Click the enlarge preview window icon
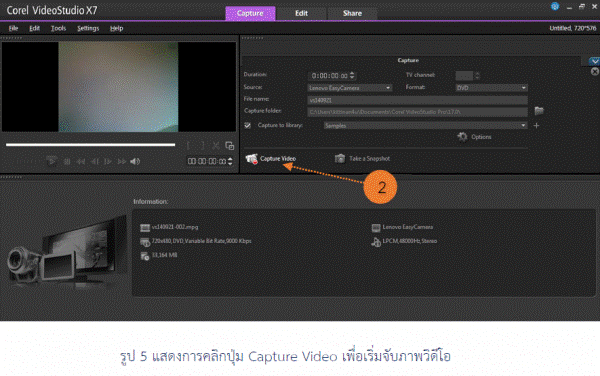The image size is (600, 376). tap(230, 146)
